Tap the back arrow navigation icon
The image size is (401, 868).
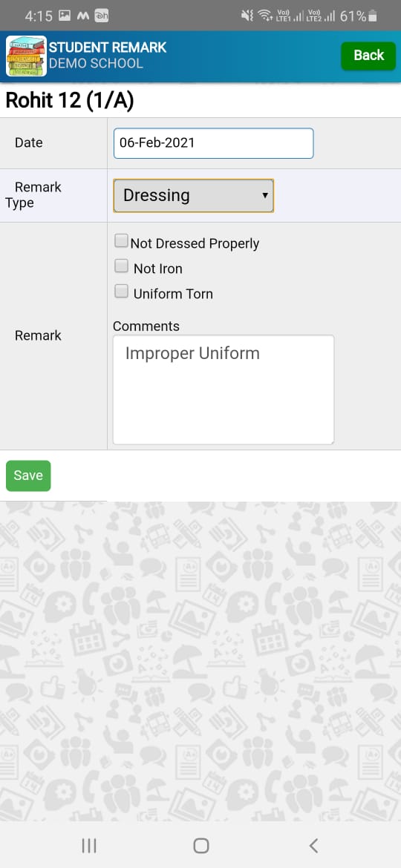[x=313, y=845]
